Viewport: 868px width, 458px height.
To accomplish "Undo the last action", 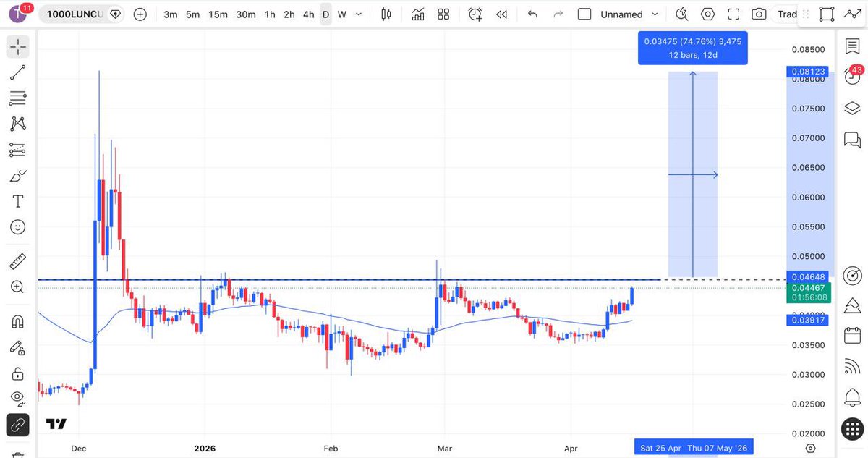I will click(533, 14).
